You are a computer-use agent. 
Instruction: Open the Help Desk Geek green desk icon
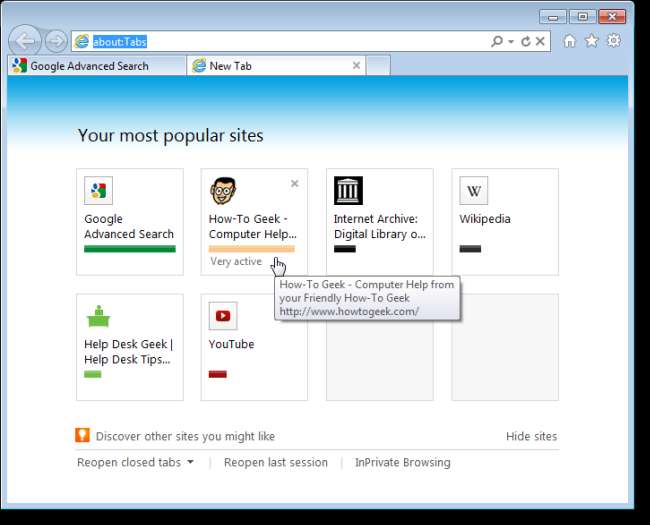98,316
